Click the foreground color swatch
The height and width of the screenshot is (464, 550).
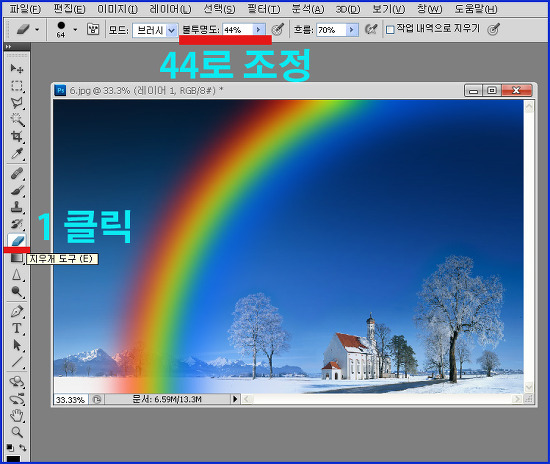coord(13,459)
